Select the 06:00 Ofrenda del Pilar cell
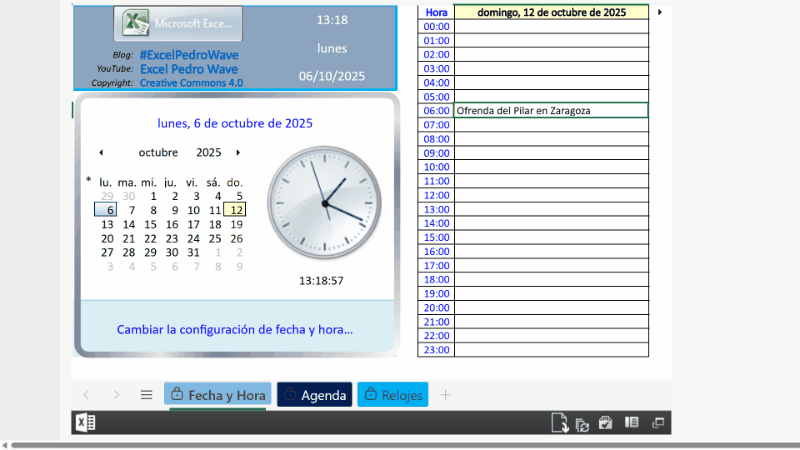 (550, 110)
